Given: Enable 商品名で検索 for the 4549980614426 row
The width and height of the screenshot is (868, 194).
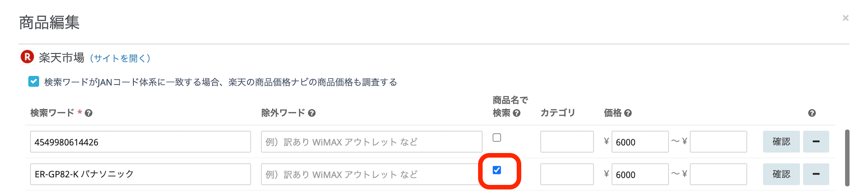Looking at the screenshot, I should [x=497, y=138].
